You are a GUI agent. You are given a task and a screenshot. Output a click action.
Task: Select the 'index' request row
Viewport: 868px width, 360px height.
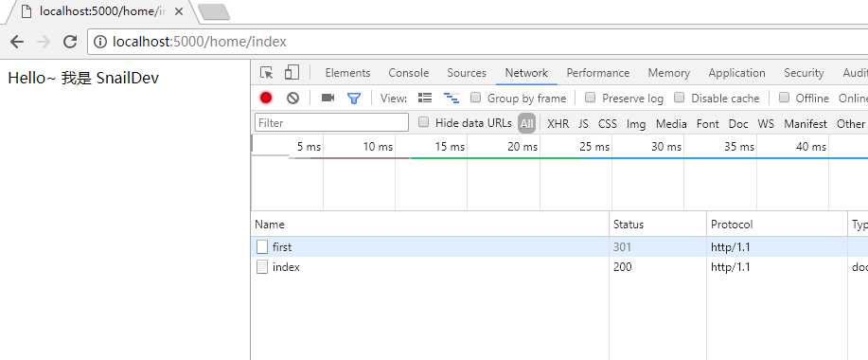559,267
